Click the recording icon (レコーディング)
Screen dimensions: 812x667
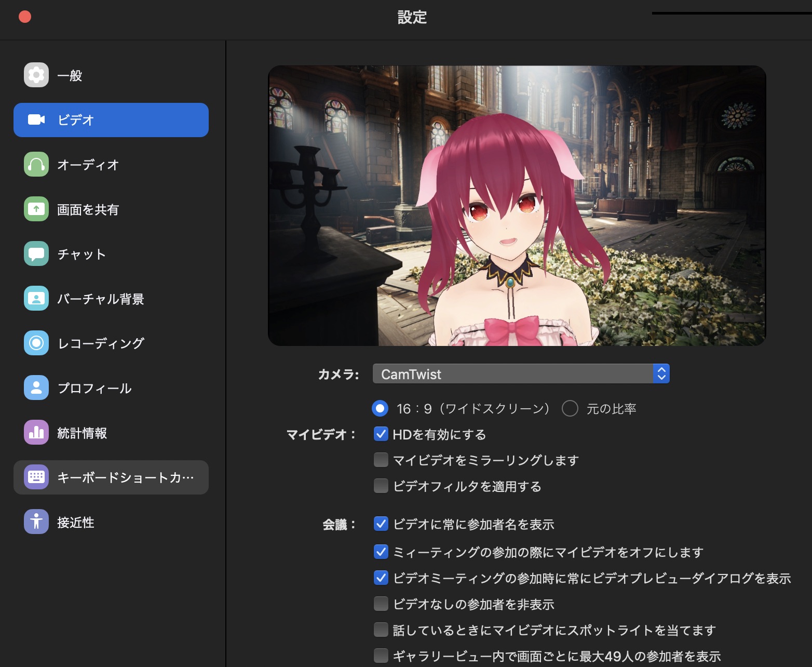(x=36, y=343)
